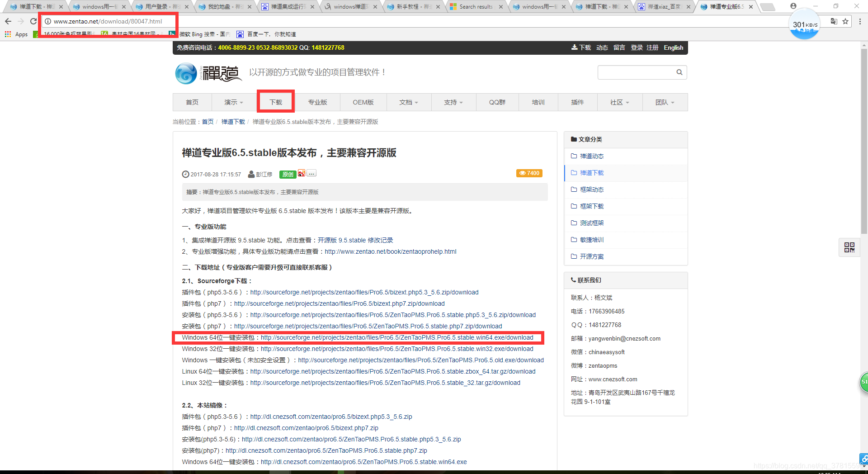Expand the 演示 dropdown menu
The height and width of the screenshot is (474, 868).
(233, 102)
